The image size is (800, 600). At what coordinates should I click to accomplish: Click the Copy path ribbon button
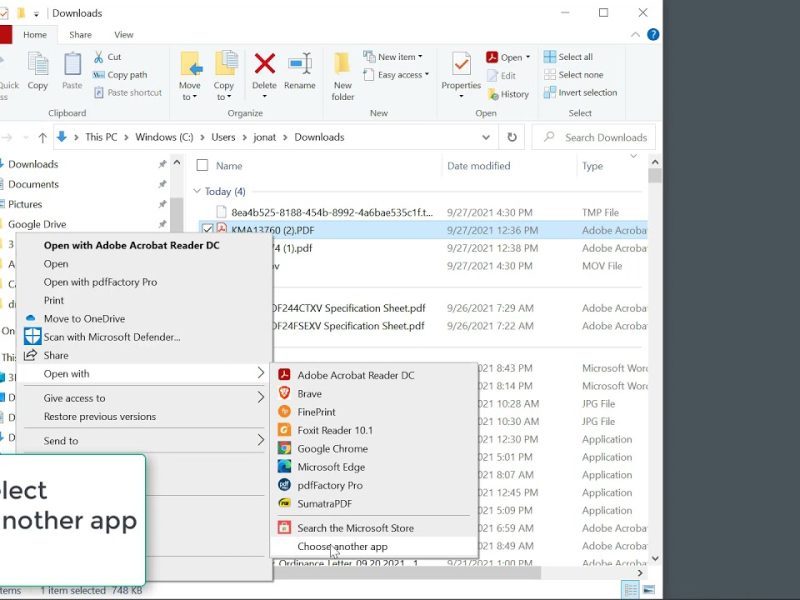pos(120,75)
